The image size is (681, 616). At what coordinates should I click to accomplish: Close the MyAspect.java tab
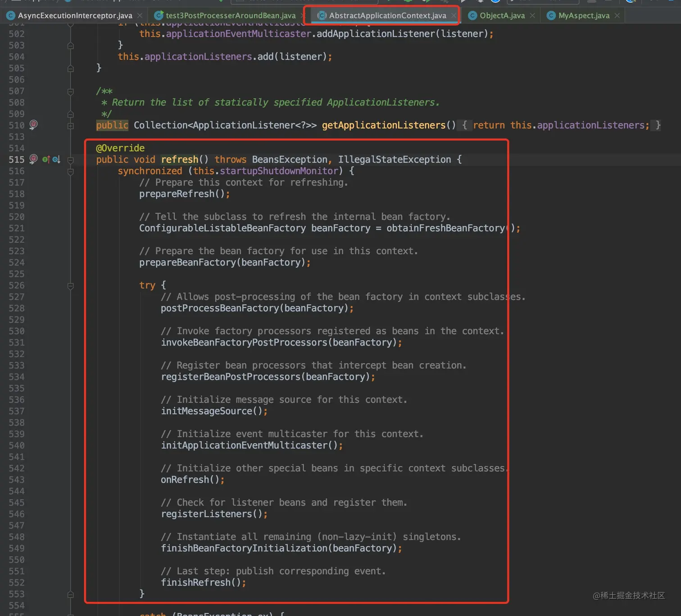click(617, 15)
